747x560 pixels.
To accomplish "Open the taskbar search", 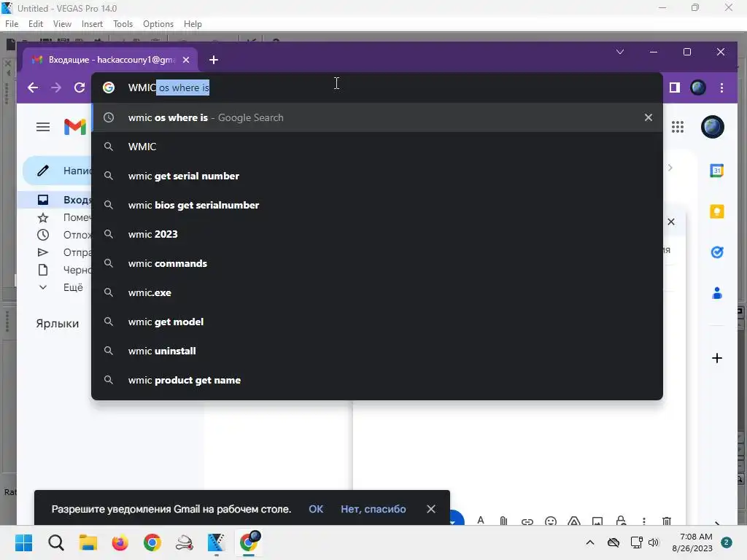I will [55, 542].
